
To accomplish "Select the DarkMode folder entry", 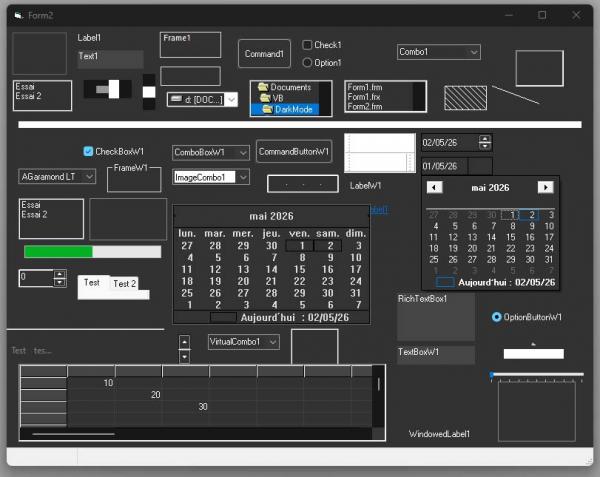I will (x=285, y=109).
